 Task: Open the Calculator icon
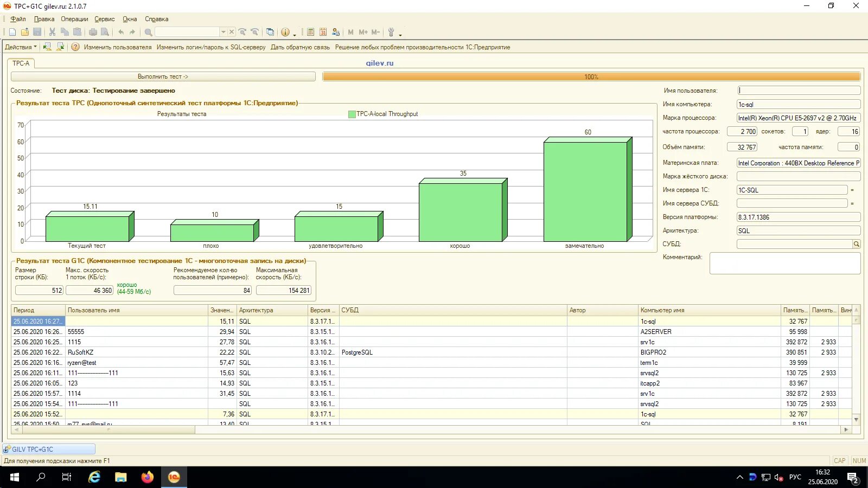coord(311,32)
